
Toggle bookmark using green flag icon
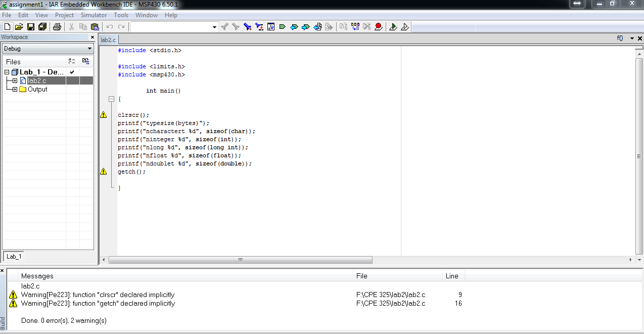(x=283, y=27)
